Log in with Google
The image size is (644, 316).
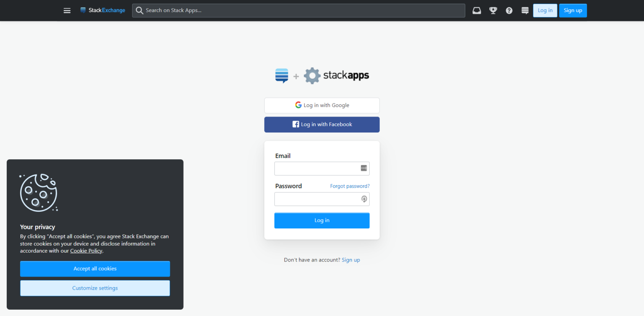pyautogui.click(x=322, y=105)
